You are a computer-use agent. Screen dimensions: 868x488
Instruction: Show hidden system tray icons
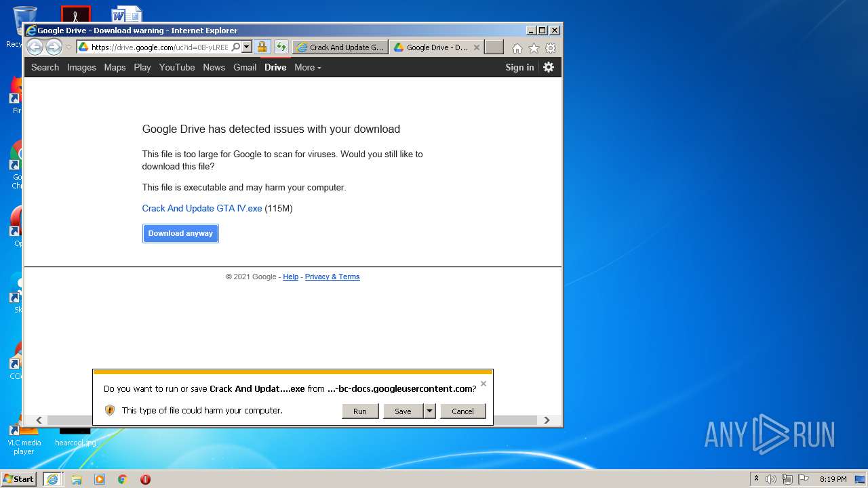pos(757,479)
